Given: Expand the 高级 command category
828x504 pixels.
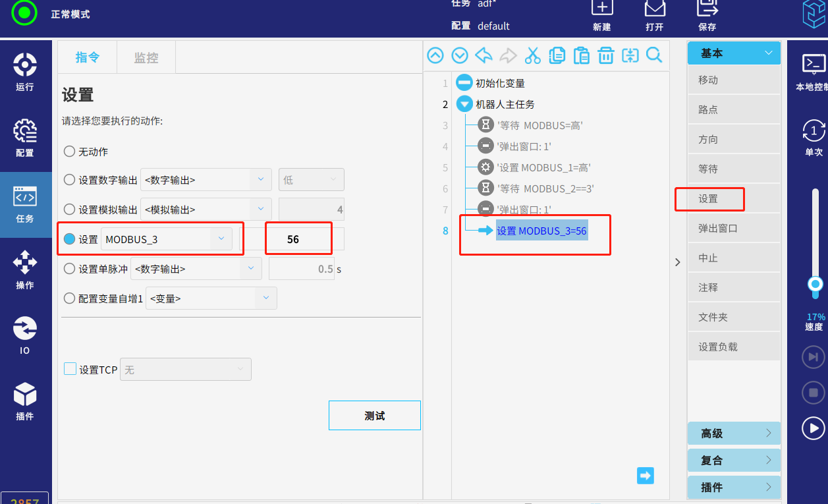Looking at the screenshot, I should coord(734,434).
